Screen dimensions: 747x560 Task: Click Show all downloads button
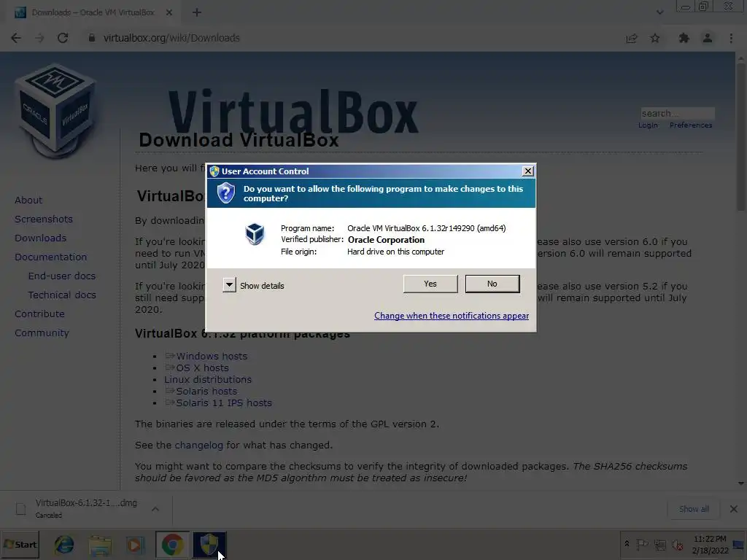click(x=694, y=509)
